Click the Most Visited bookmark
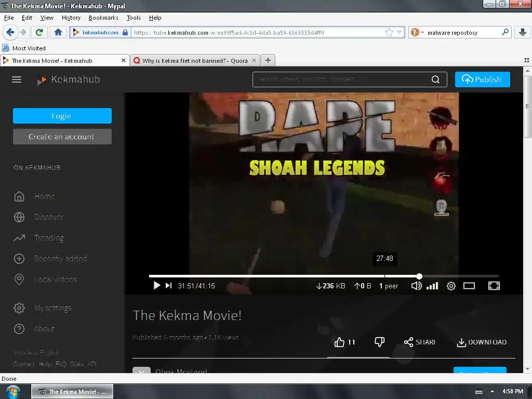This screenshot has height=399, width=532. 24,48
